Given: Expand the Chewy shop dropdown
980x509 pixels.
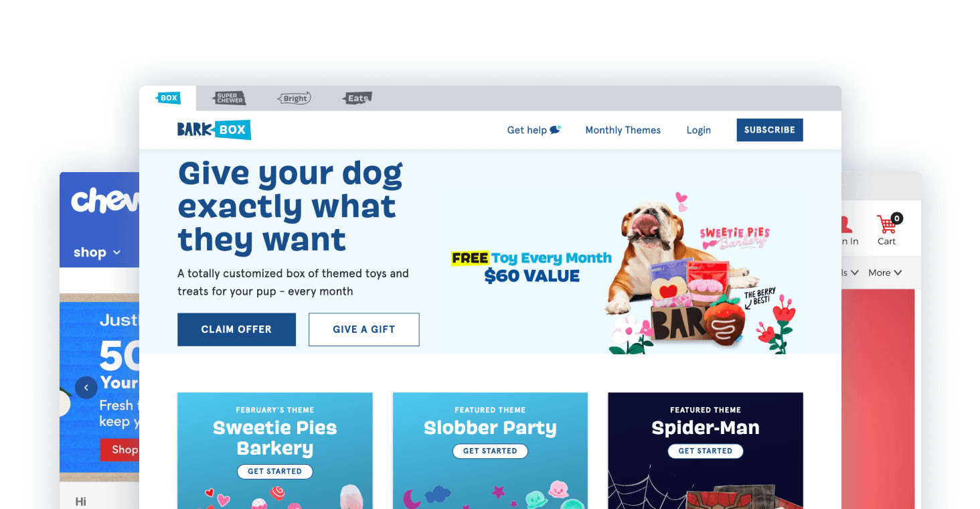Looking at the screenshot, I should [x=97, y=252].
